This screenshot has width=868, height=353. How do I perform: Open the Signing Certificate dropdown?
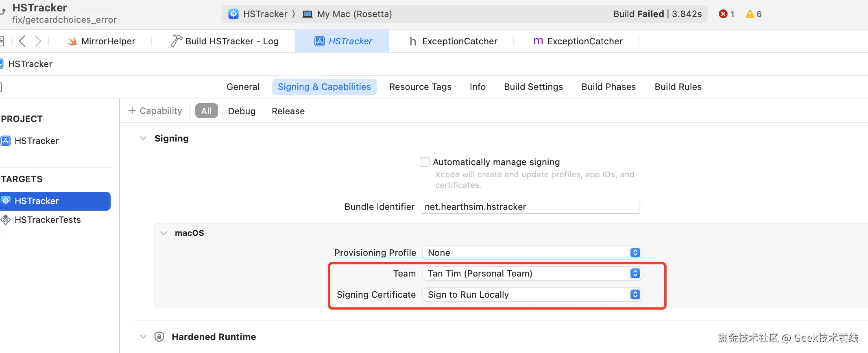[x=532, y=294]
